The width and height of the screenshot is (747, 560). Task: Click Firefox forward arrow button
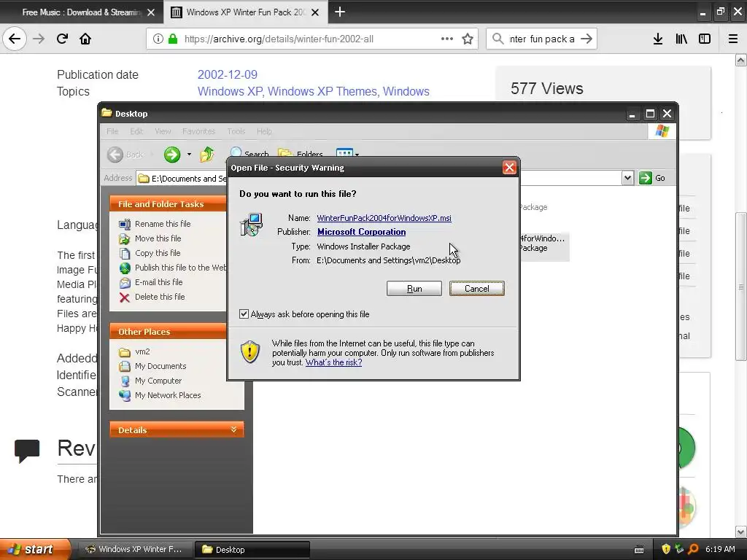(x=39, y=39)
